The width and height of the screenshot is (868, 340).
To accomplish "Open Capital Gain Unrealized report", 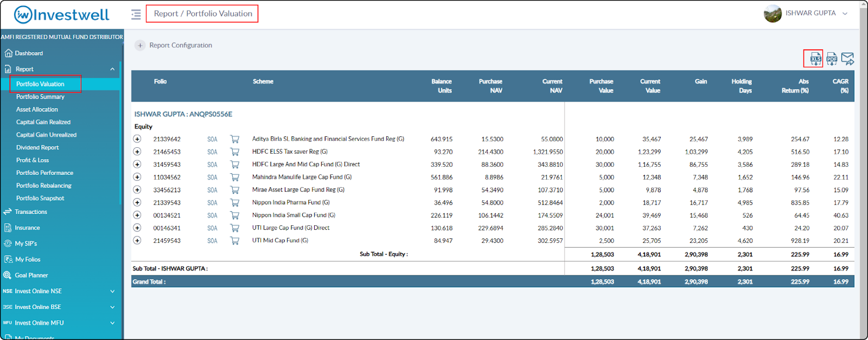I will 46,135.
